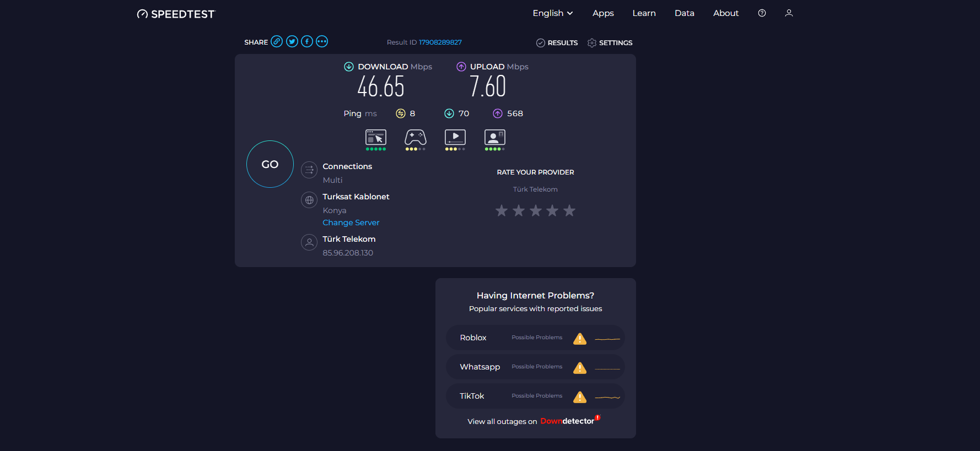Start test with GO button

coord(270,164)
